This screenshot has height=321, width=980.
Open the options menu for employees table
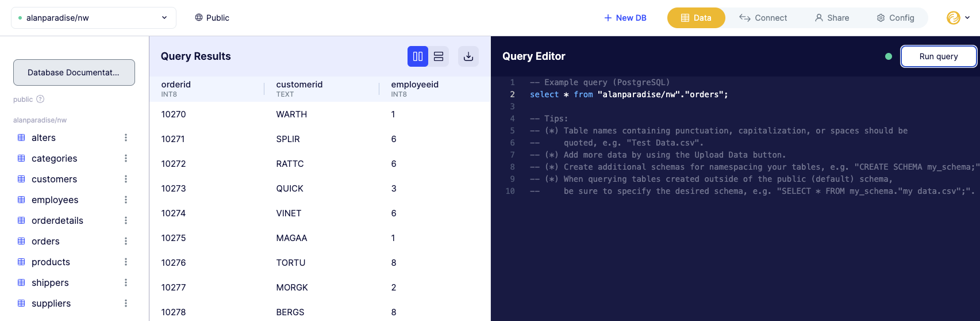click(126, 200)
